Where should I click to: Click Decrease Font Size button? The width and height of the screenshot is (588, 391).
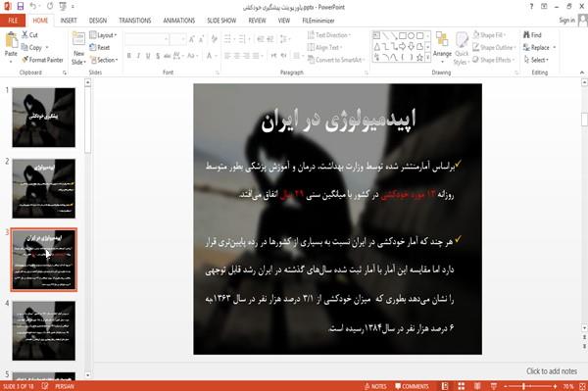202,39
